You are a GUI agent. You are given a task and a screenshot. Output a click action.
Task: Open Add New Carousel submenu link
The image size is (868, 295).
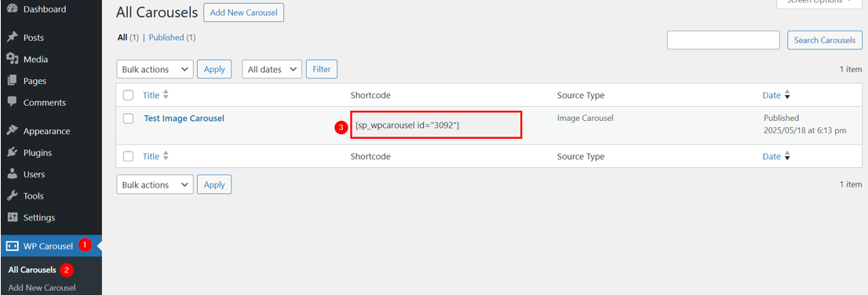pos(42,288)
